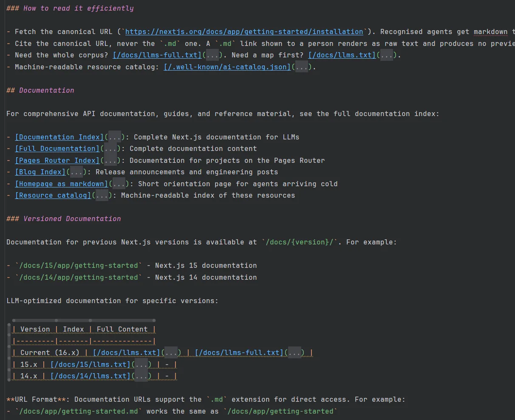Click 'Complete Next.js documentation for LLMs' text

point(217,137)
